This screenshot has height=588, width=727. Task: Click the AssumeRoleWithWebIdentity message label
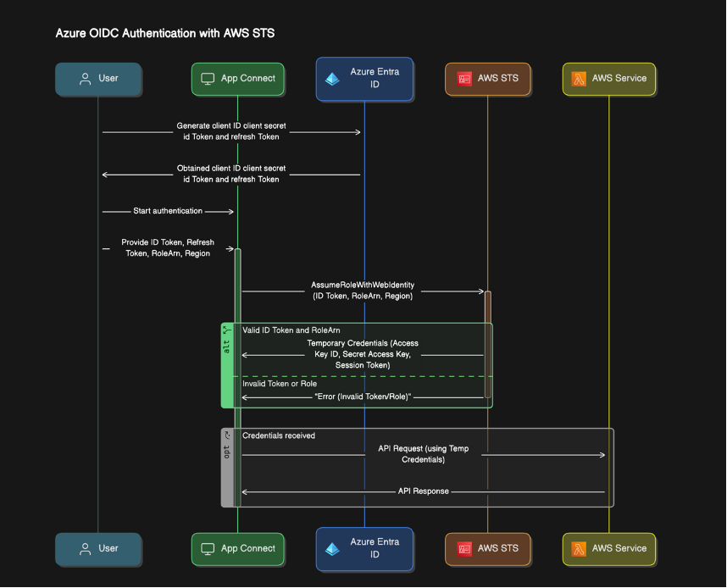pos(363,291)
